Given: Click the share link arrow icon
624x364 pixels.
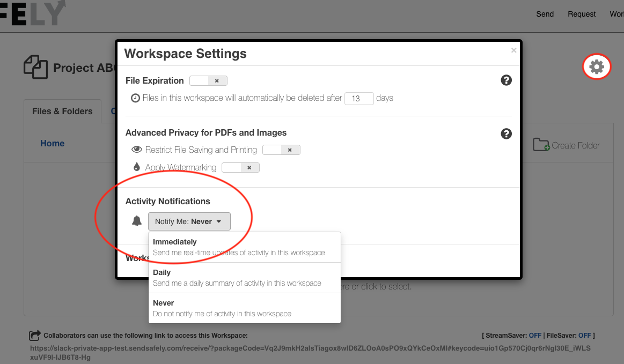Looking at the screenshot, I should (35, 336).
